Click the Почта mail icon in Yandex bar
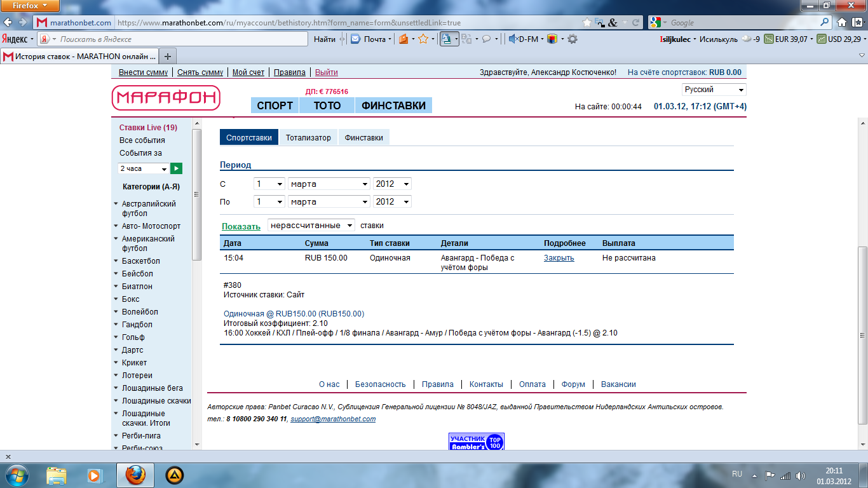Screen dimensions: 868x488 point(356,39)
